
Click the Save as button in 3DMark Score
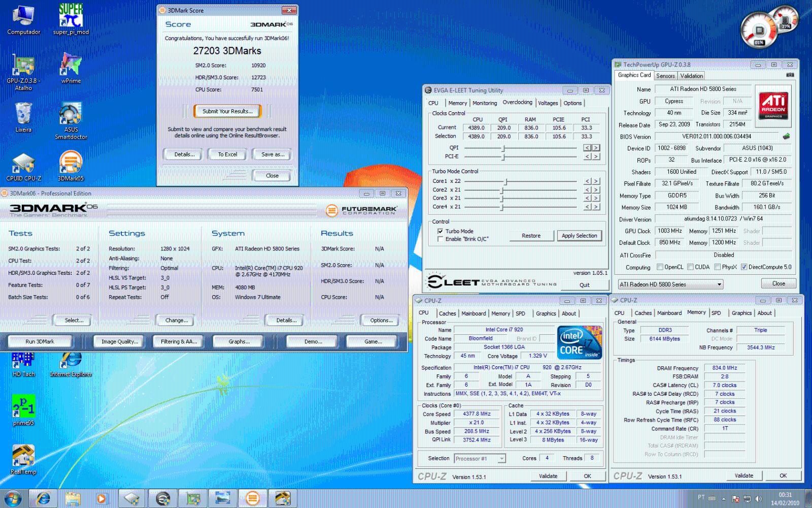[x=273, y=154]
